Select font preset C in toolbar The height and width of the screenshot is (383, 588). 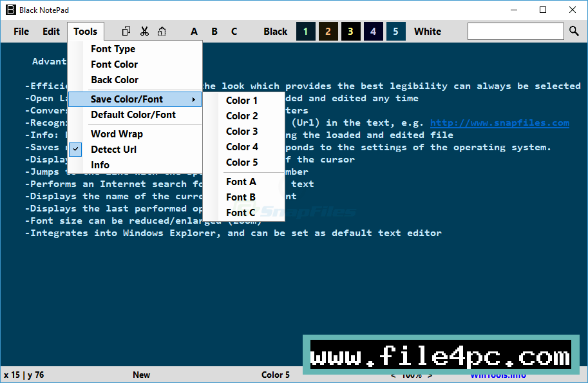(234, 32)
